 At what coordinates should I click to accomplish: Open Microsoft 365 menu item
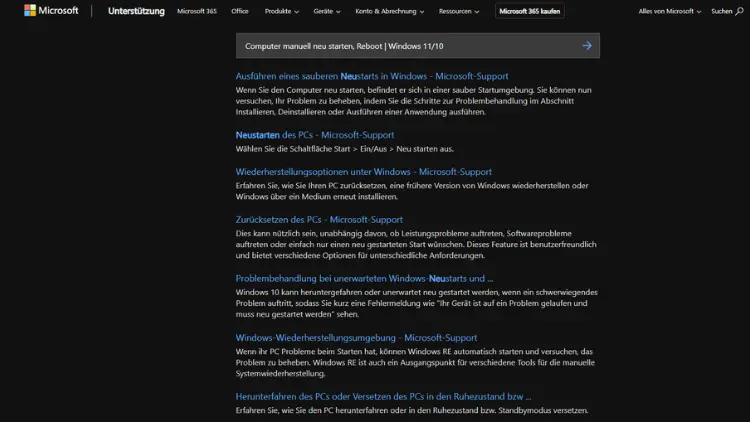pos(197,11)
